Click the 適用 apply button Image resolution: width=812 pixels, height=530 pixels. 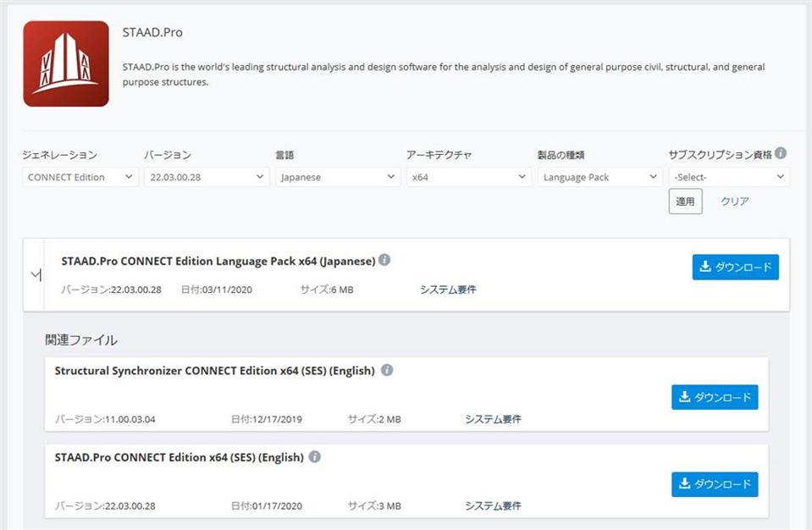click(x=685, y=202)
